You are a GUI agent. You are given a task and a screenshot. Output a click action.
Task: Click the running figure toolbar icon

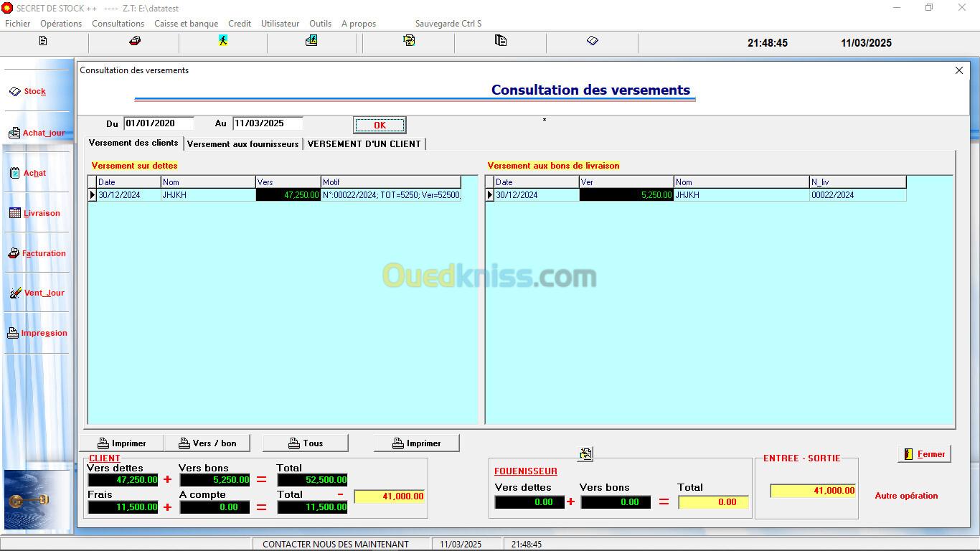click(x=223, y=42)
